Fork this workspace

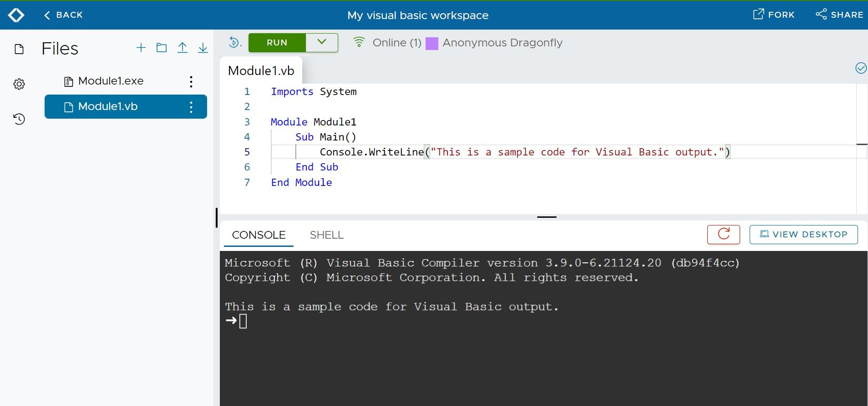coord(773,15)
